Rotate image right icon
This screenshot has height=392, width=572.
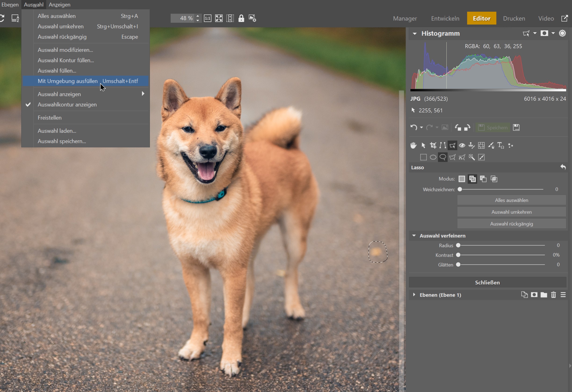point(467,127)
